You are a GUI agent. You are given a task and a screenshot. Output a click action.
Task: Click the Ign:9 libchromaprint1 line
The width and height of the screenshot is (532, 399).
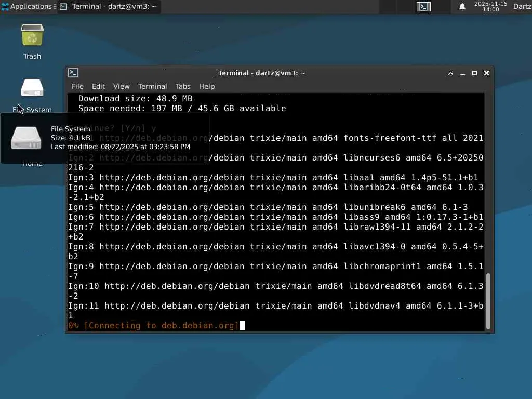click(x=275, y=271)
